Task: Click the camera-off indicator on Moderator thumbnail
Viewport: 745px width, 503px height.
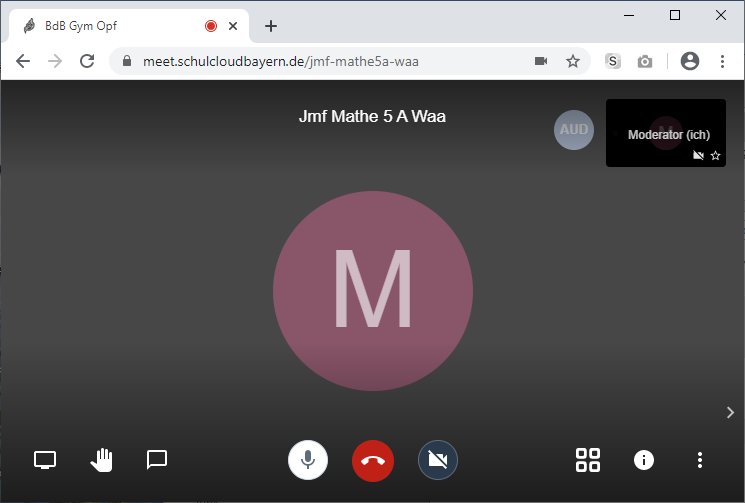Action: coord(698,155)
